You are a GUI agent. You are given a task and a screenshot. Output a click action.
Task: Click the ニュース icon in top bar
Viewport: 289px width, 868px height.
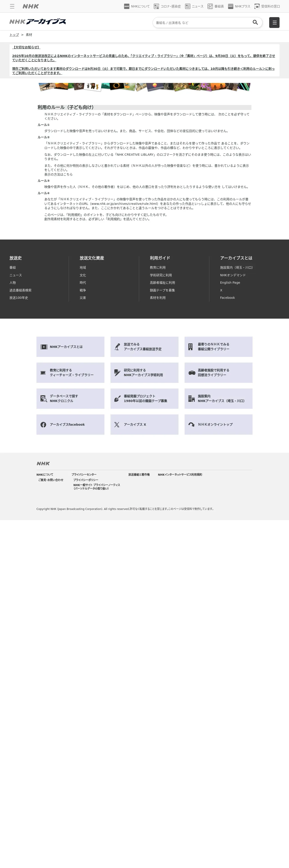[188, 6]
